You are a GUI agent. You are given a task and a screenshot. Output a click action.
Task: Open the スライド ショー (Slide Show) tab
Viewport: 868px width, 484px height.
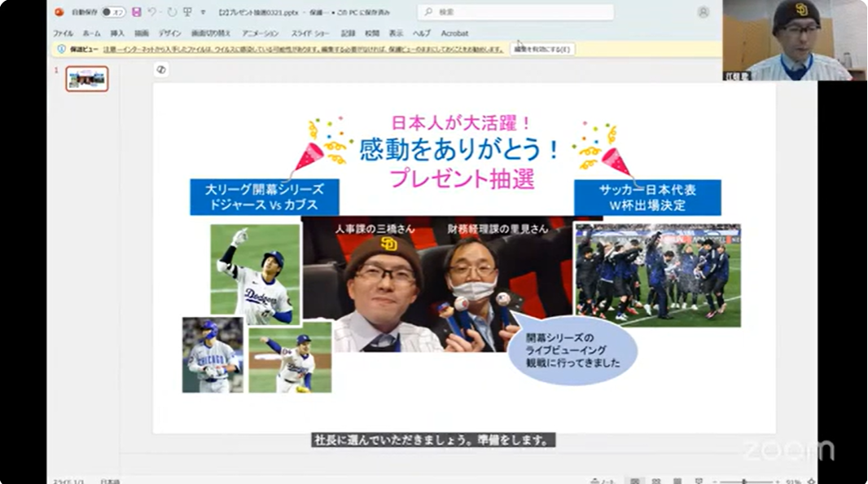pyautogui.click(x=310, y=33)
